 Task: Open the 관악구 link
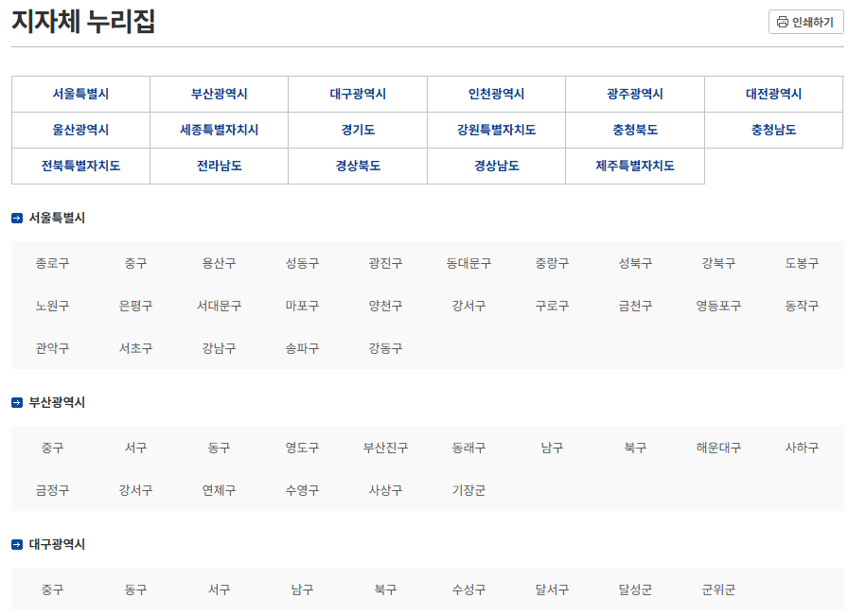point(52,348)
